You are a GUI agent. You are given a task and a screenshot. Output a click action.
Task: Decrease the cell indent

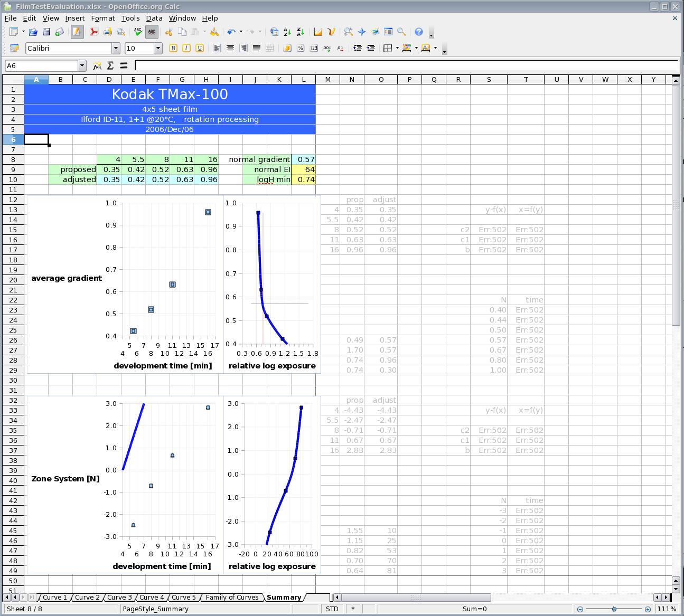[358, 48]
